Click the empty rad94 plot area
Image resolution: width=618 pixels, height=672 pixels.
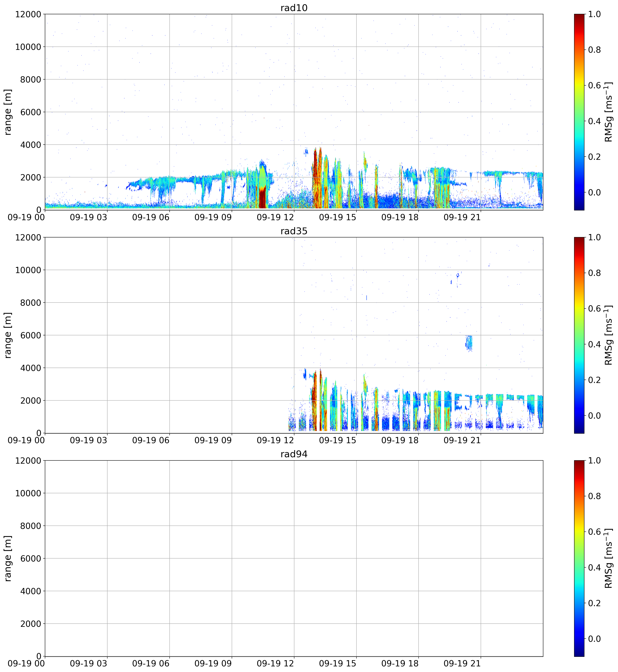[294, 558]
